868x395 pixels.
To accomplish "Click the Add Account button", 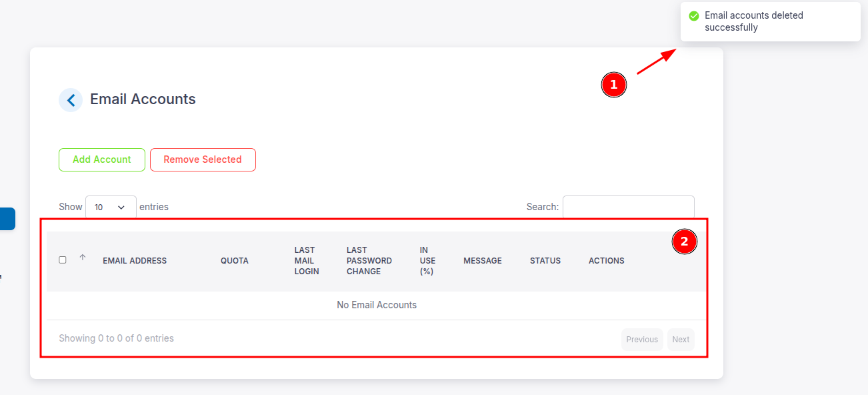I will pyautogui.click(x=102, y=159).
